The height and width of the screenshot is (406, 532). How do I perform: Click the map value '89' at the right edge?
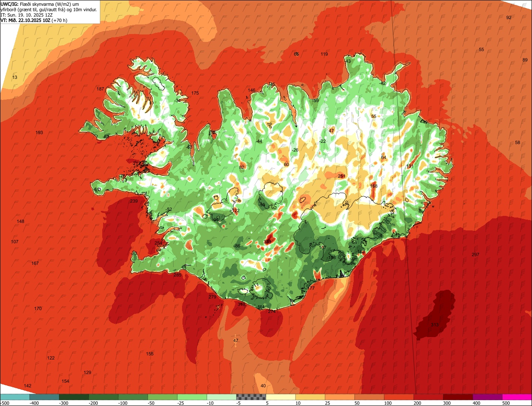coord(525,60)
